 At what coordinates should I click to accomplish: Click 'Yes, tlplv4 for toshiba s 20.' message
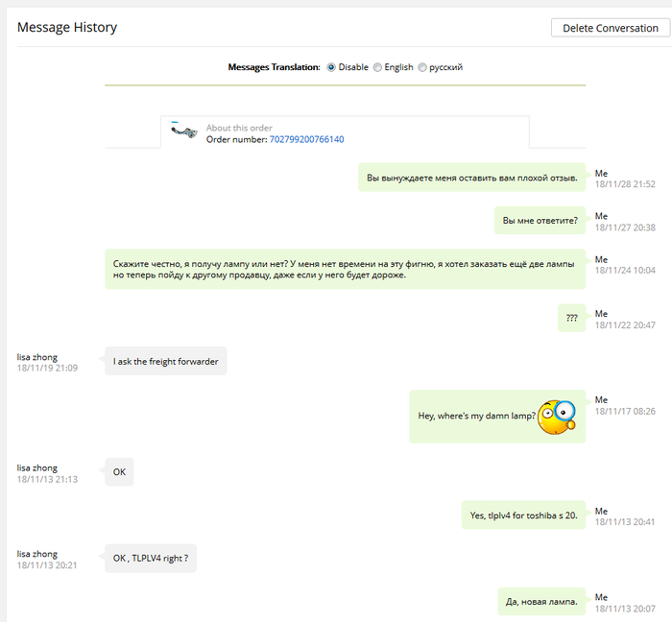coord(524,515)
